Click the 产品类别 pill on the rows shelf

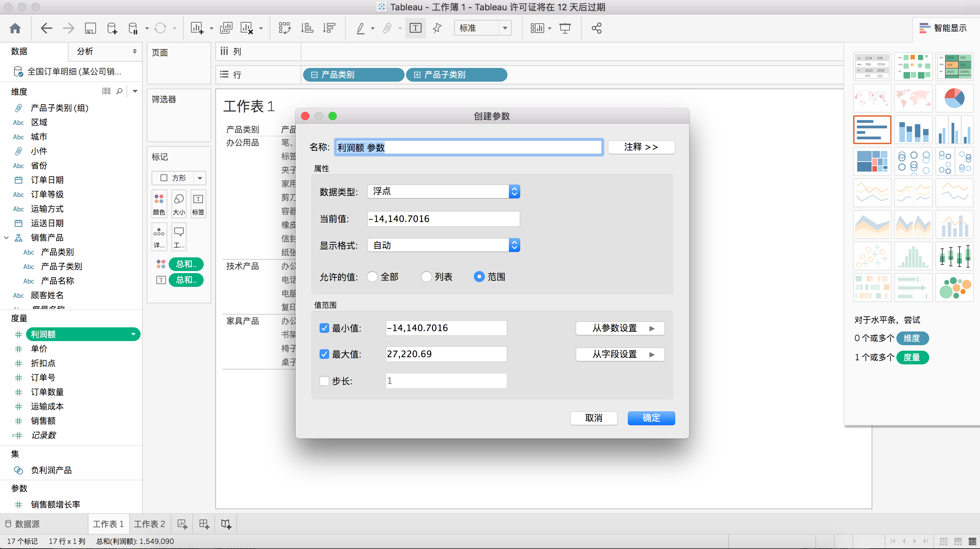coord(354,74)
